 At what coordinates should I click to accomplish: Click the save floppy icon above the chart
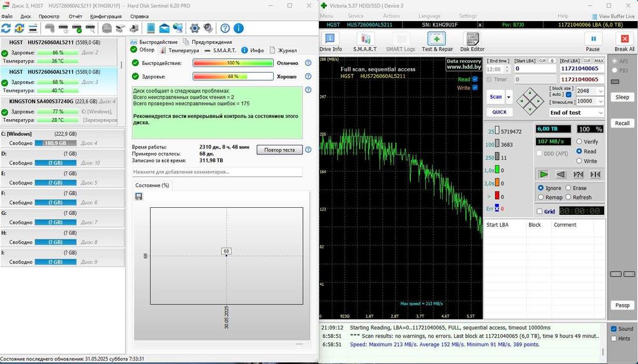point(138,196)
